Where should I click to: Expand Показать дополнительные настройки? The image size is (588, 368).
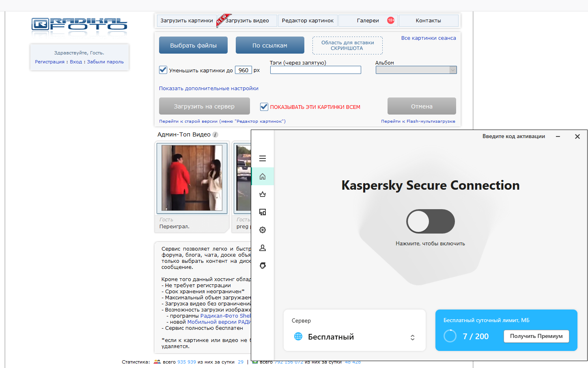click(x=209, y=88)
